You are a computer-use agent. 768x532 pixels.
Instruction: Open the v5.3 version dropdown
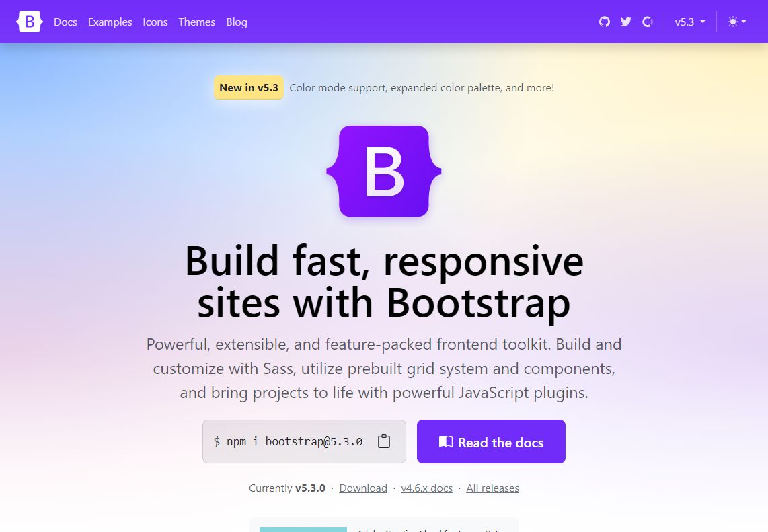point(690,22)
